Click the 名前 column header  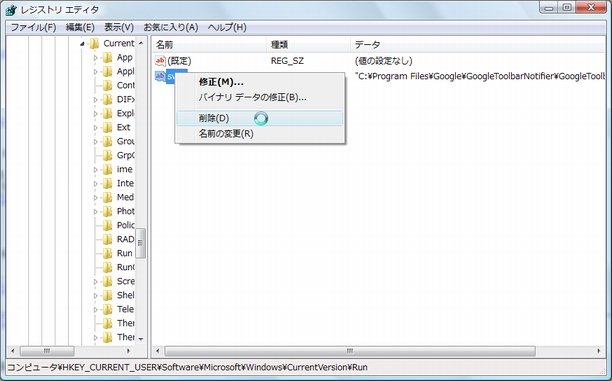209,45
